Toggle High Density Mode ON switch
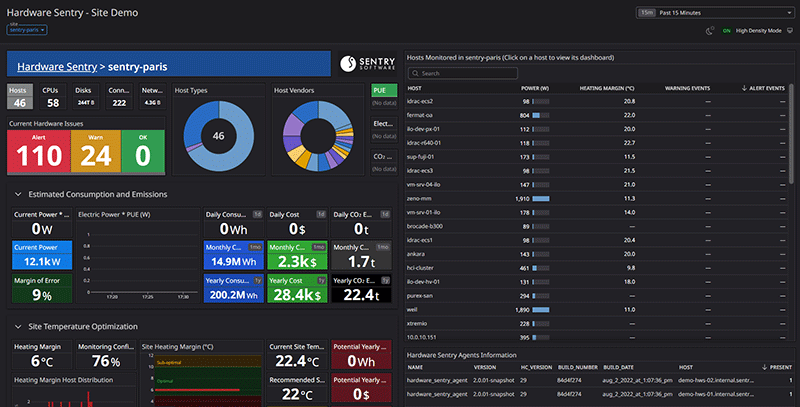The width and height of the screenshot is (800, 407). pos(727,31)
